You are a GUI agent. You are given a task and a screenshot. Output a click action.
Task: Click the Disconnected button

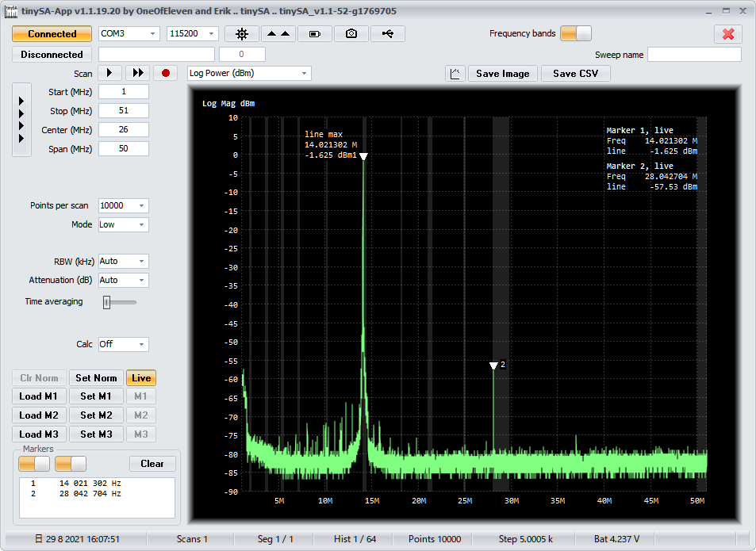(x=52, y=55)
